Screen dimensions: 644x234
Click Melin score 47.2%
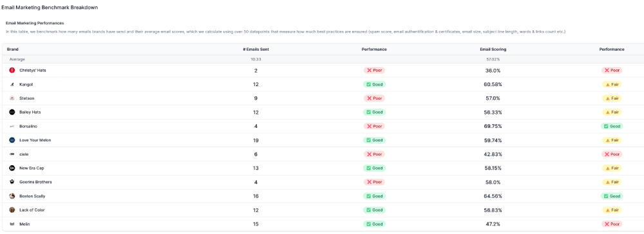click(493, 224)
